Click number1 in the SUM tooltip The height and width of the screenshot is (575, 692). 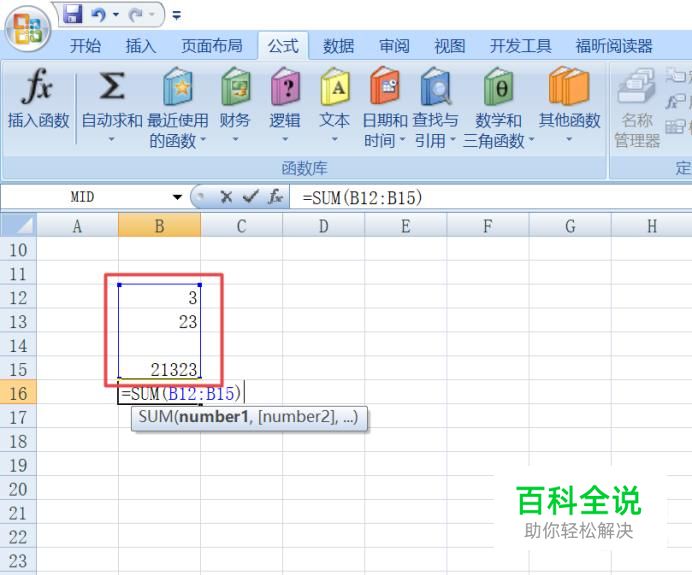[x=214, y=417]
